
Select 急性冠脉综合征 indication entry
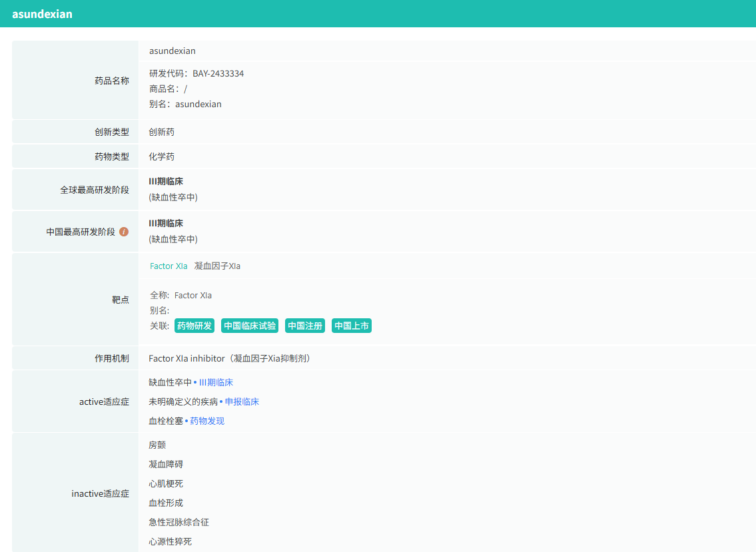point(179,522)
